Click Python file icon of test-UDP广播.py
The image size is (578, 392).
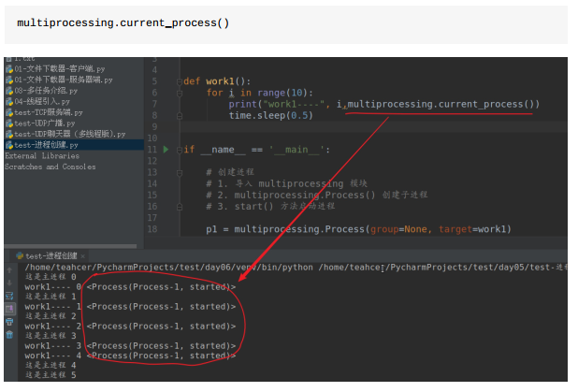tap(9, 123)
